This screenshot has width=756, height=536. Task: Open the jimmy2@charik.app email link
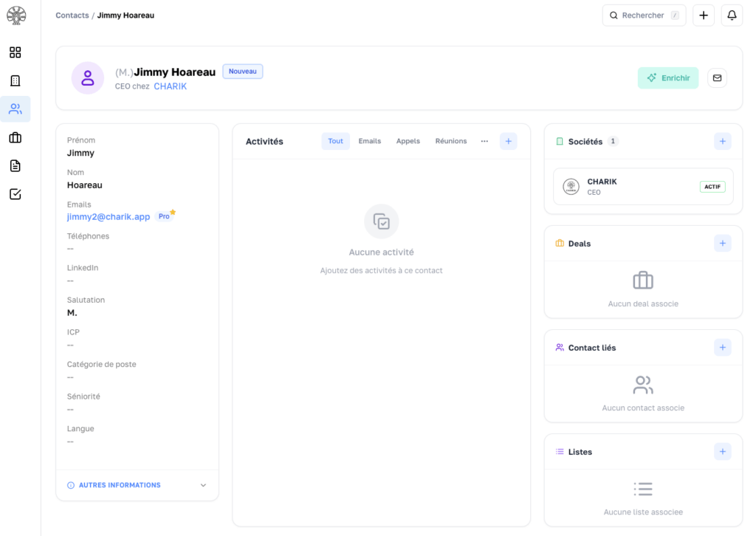coord(109,217)
